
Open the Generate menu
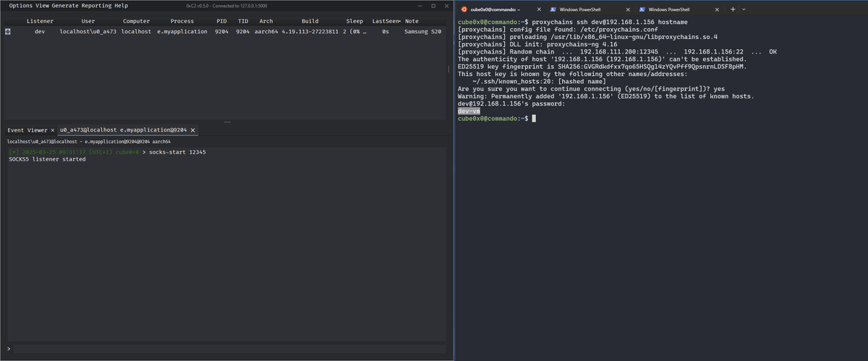click(x=66, y=6)
